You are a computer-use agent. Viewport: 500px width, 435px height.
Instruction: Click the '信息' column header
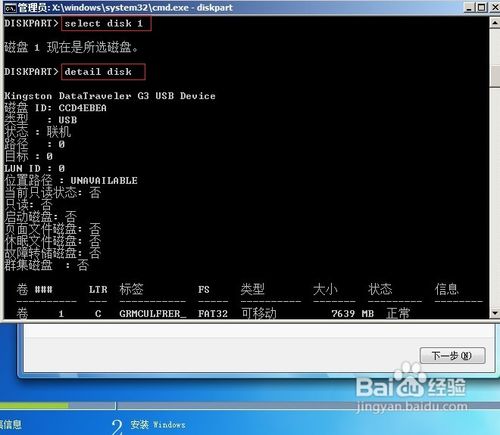447,289
